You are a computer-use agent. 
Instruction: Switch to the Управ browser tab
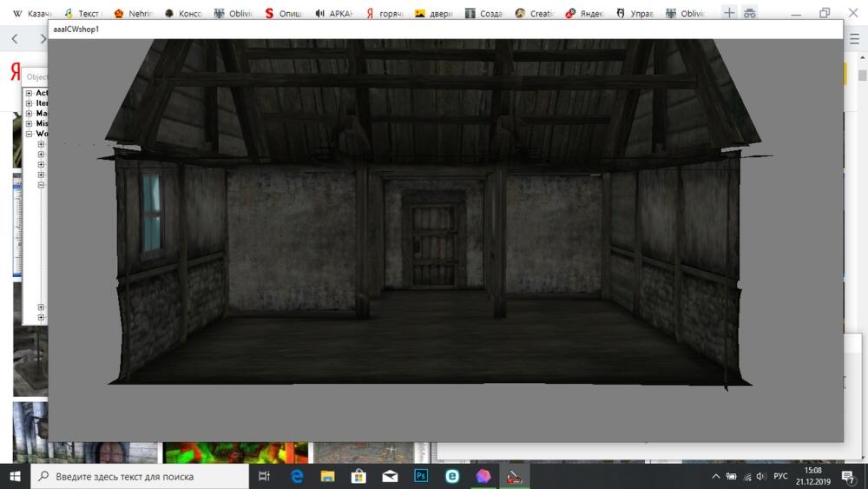pyautogui.click(x=635, y=13)
